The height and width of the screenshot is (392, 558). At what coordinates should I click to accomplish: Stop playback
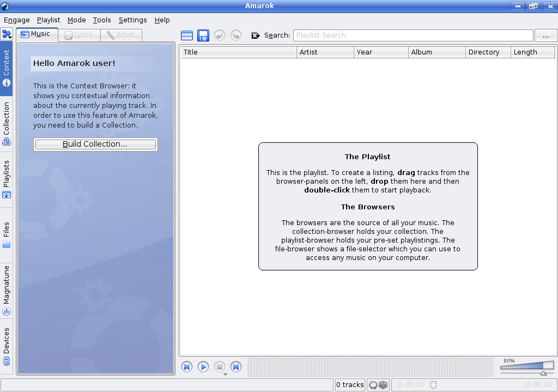click(220, 367)
